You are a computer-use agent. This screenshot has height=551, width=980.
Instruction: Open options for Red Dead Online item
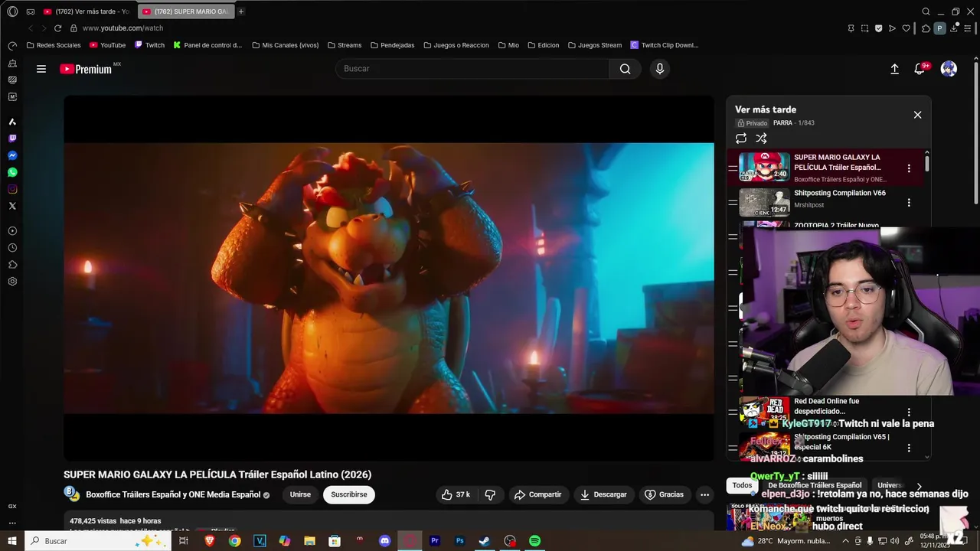coord(909,412)
